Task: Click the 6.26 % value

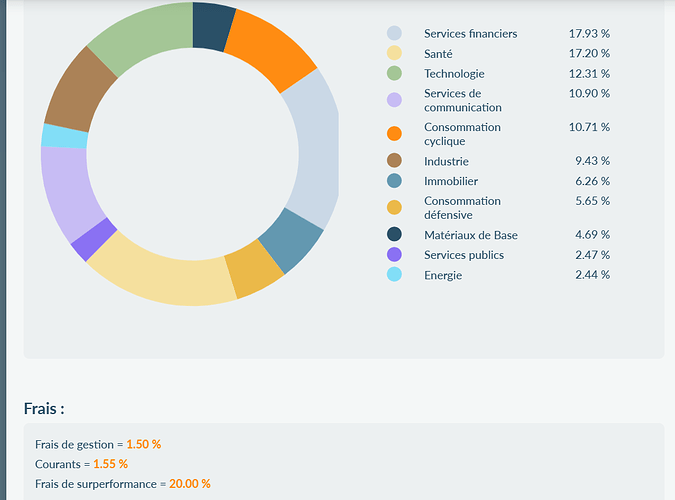Action: click(593, 181)
